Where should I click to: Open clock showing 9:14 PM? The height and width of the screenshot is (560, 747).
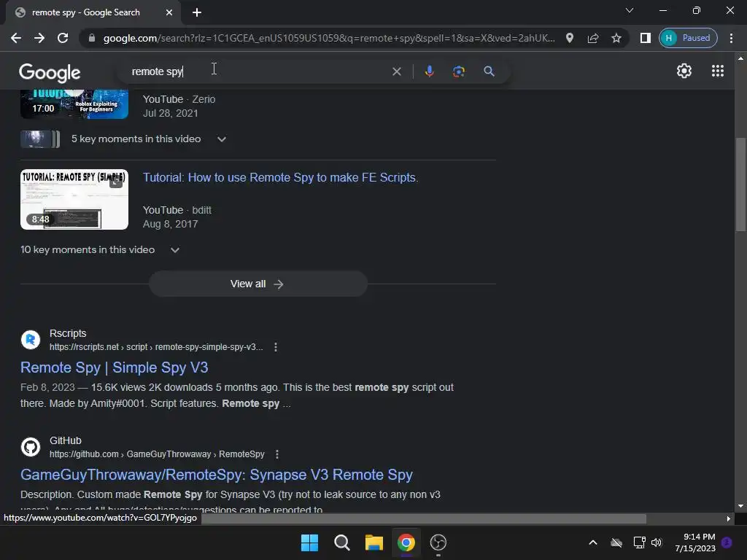tap(695, 542)
